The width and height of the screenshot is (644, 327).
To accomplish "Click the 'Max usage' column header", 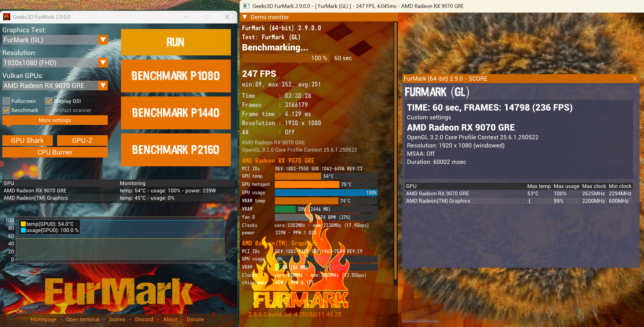I will point(566,186).
